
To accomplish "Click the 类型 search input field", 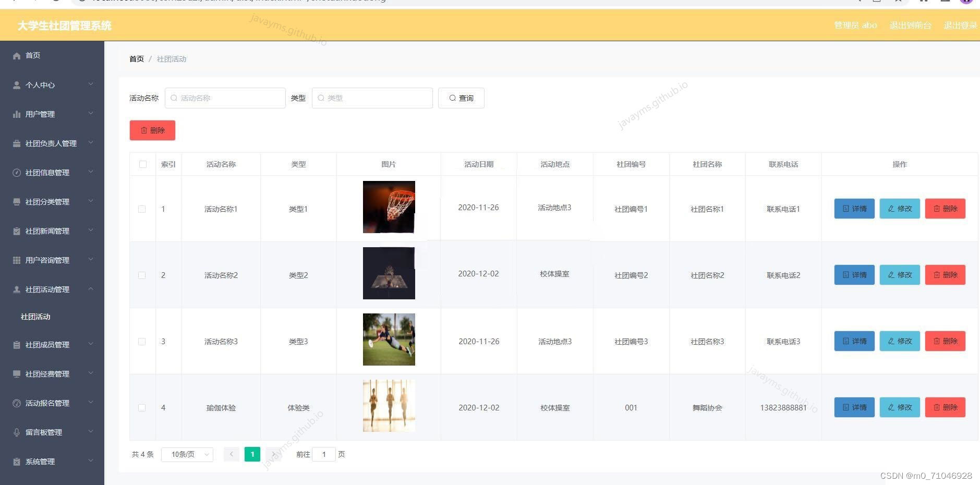I will tap(372, 98).
